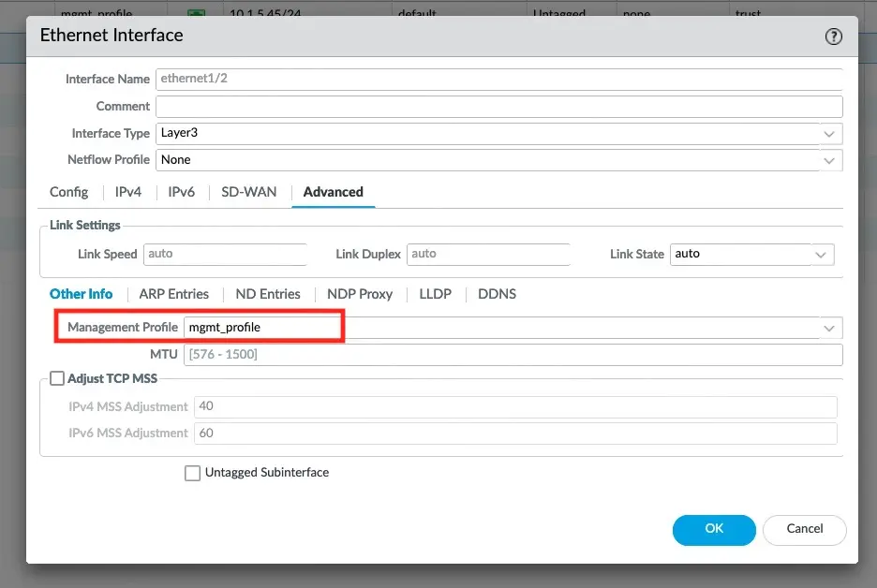Expand the Management Profile dropdown arrow

tap(828, 328)
